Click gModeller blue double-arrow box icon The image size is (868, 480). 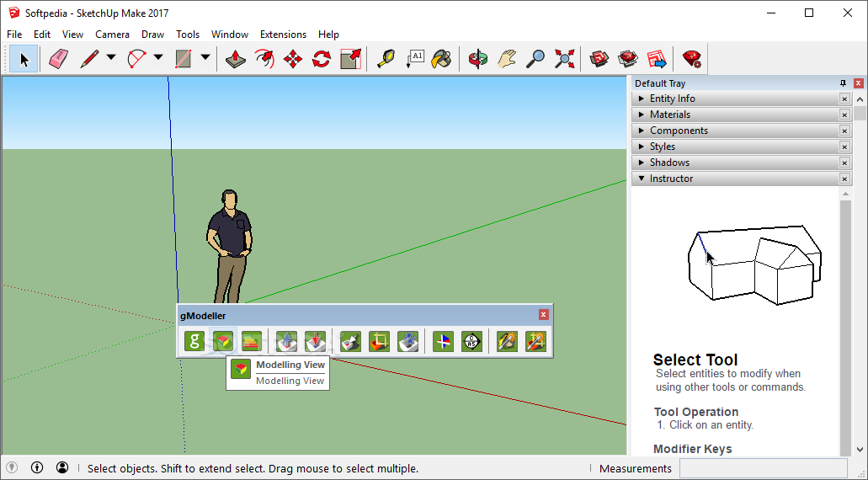tap(408, 341)
